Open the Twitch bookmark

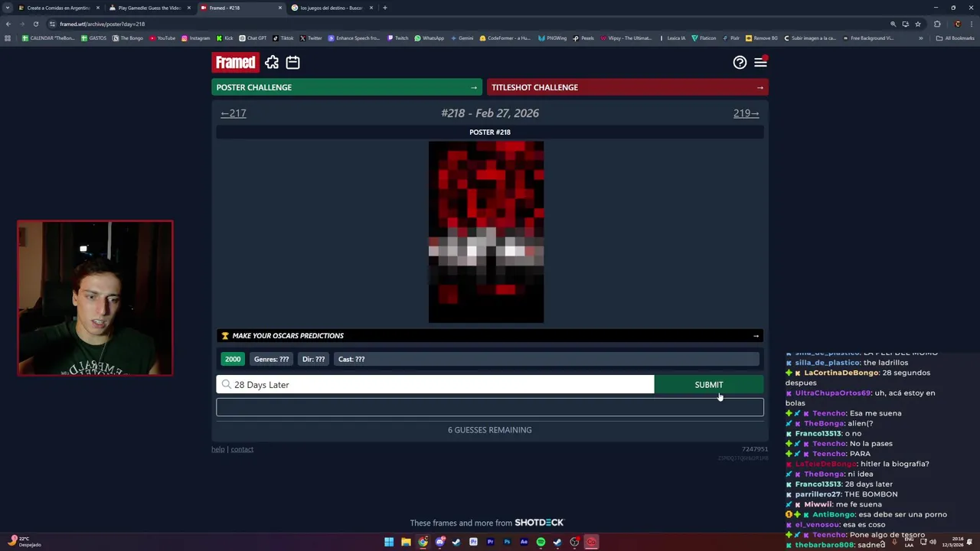[x=398, y=38]
